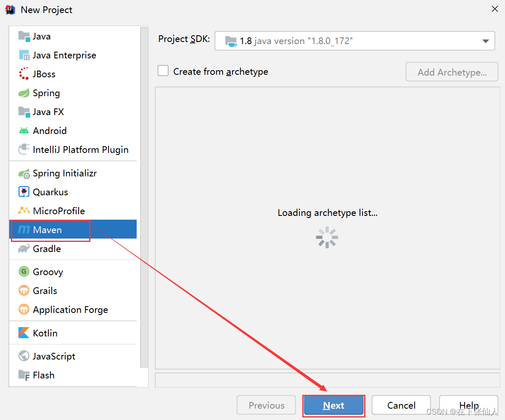505x420 pixels.
Task: Choose Spring project type
Action: [46, 93]
